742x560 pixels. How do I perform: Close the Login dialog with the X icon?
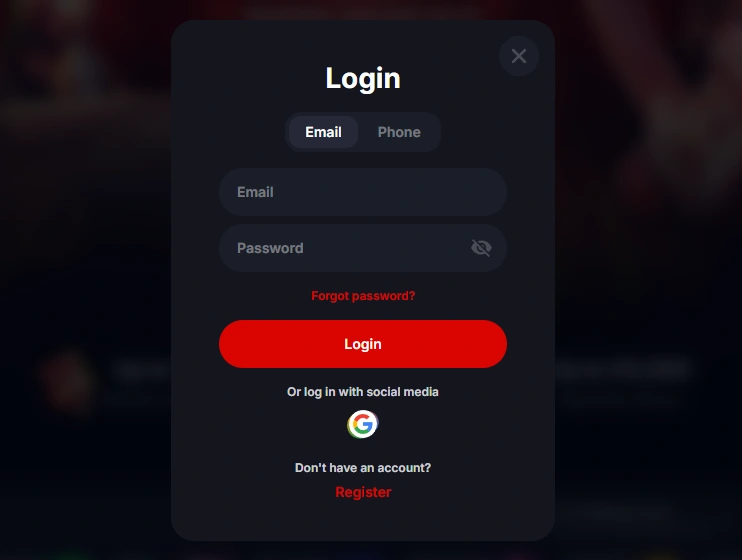pos(519,56)
